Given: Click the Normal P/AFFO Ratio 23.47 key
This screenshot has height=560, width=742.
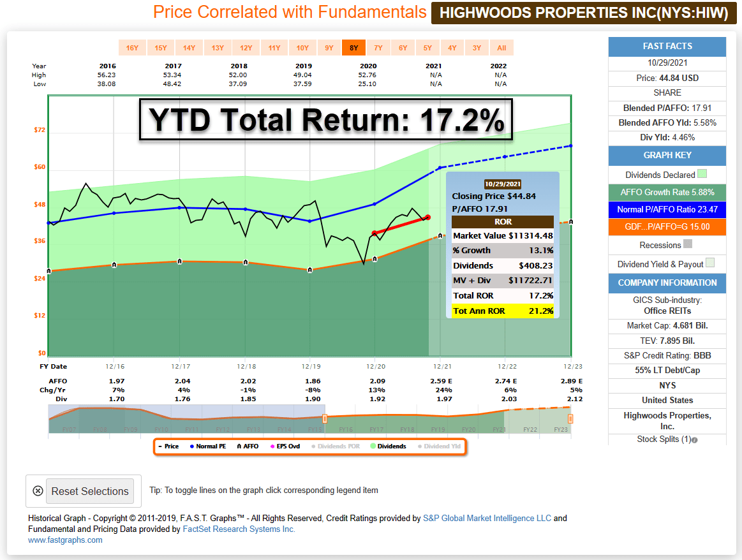Looking at the screenshot, I should pos(667,210).
